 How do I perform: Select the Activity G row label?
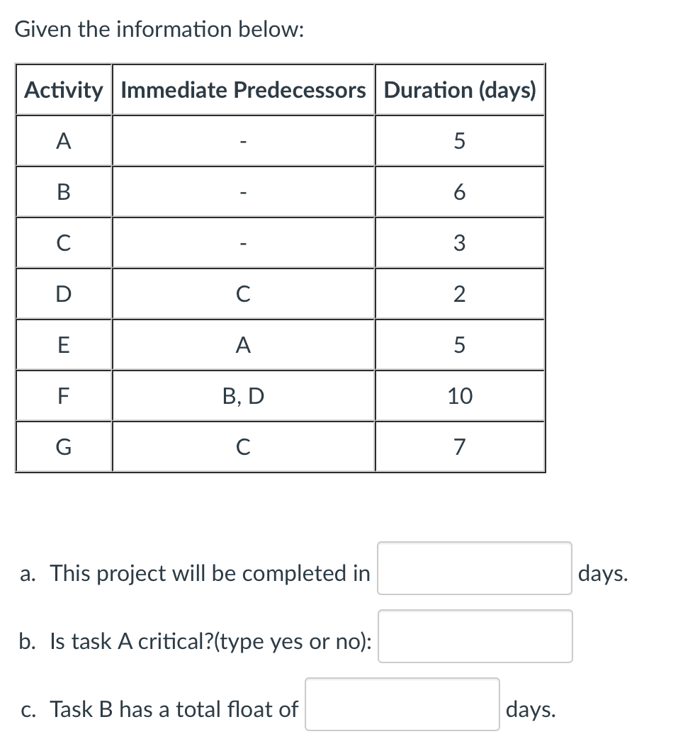pos(63,446)
